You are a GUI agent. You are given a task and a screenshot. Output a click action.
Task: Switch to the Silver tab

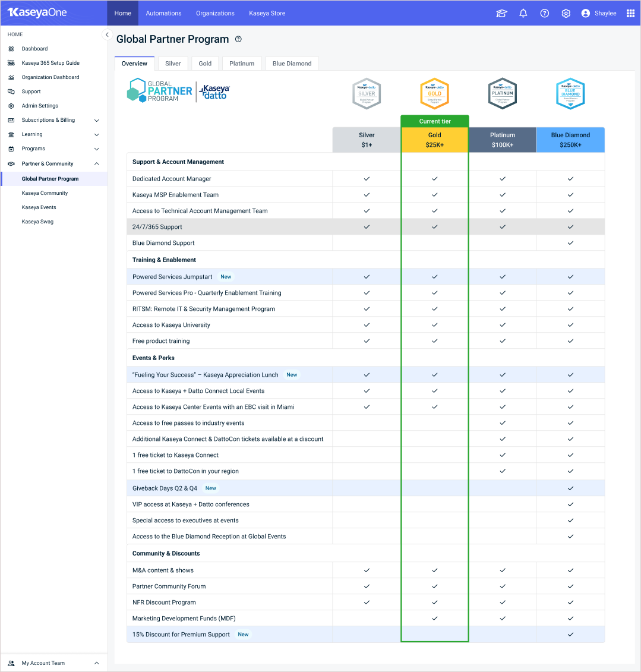point(173,64)
